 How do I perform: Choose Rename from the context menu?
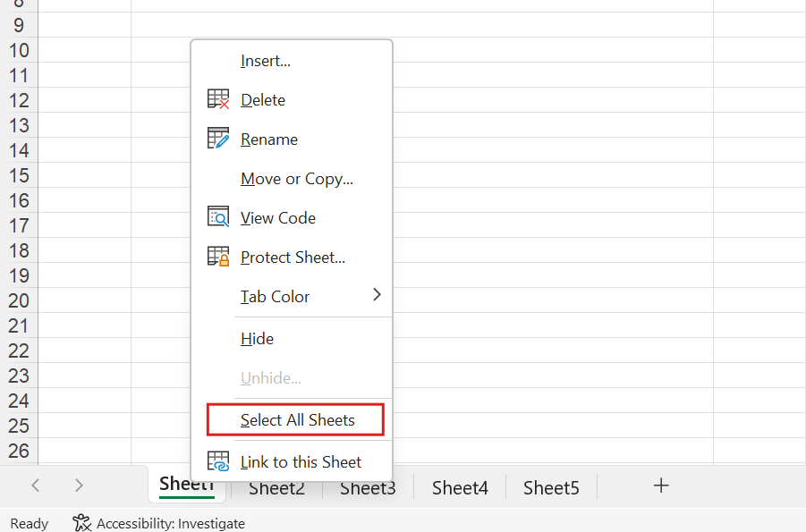point(292,139)
